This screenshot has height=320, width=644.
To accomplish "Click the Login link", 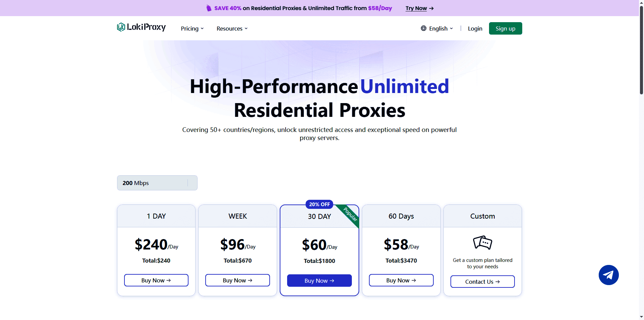I will click(x=475, y=29).
